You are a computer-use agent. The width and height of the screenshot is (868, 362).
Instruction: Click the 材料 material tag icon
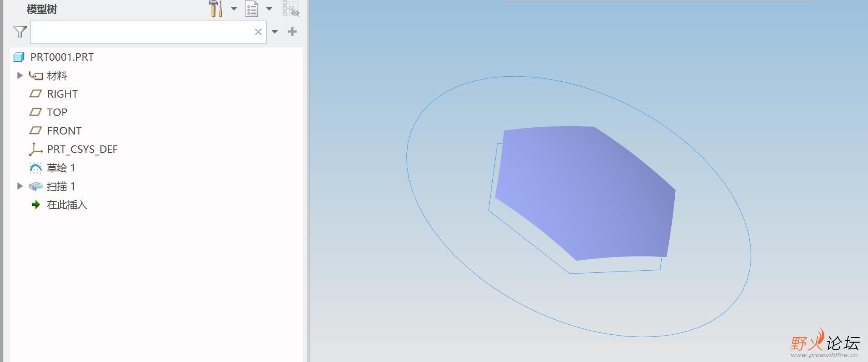click(36, 76)
